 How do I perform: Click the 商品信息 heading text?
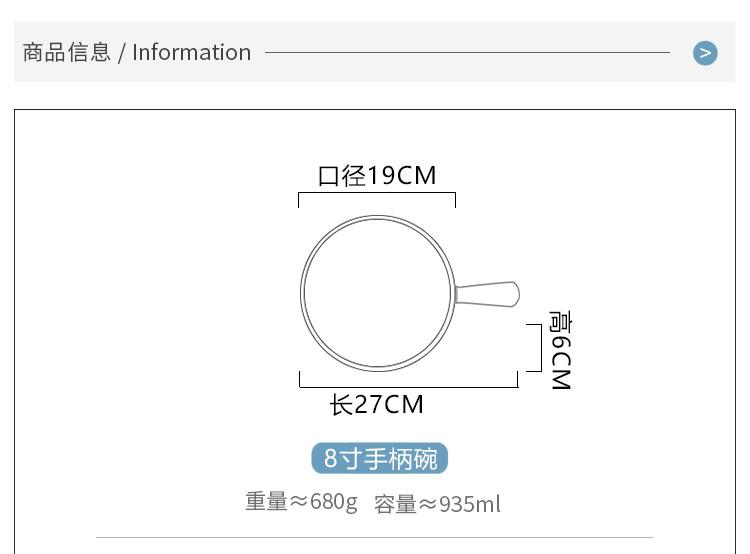tap(66, 53)
